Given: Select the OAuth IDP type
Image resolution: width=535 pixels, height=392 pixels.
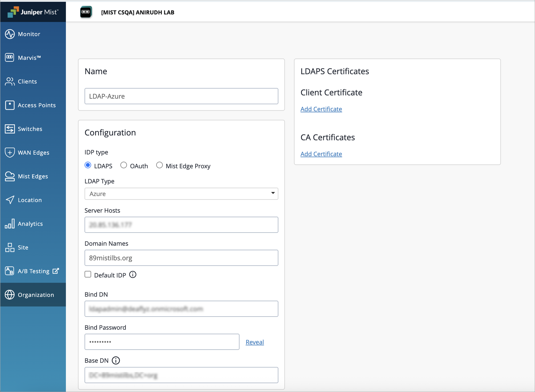Looking at the screenshot, I should coord(124,165).
